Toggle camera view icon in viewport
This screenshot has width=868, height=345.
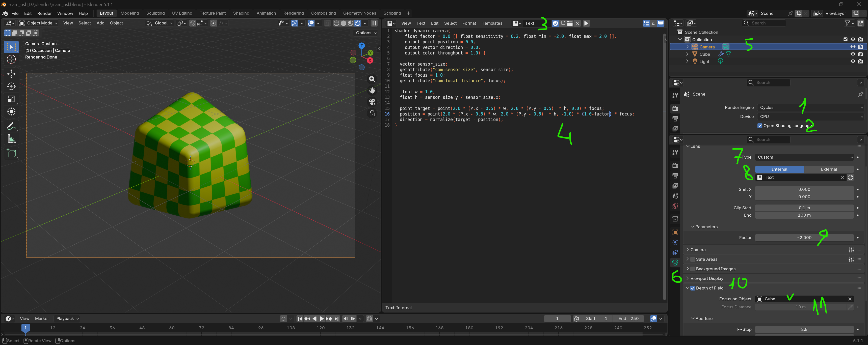click(x=372, y=102)
